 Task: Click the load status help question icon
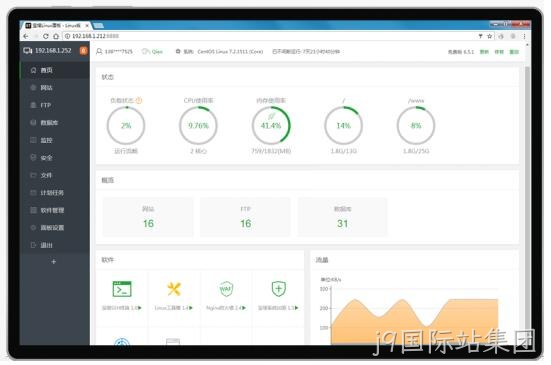(x=139, y=100)
